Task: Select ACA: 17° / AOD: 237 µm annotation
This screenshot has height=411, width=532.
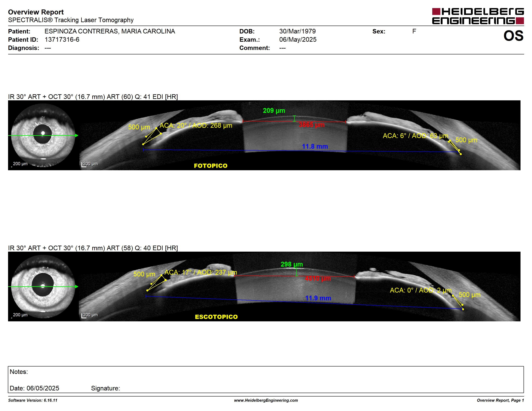Action: [201, 272]
